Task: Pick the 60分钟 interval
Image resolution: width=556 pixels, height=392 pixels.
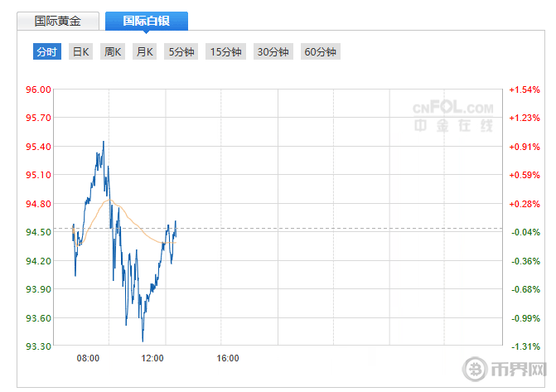Action: tap(321, 51)
